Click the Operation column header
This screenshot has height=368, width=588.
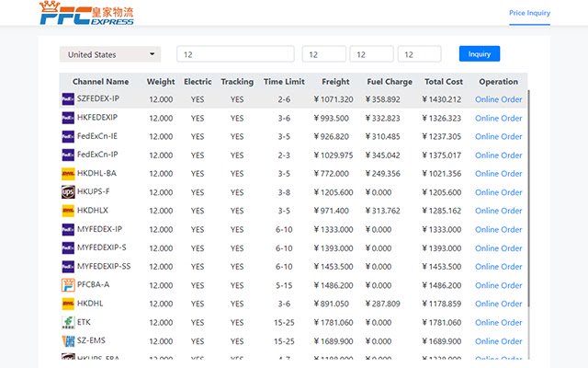[498, 82]
